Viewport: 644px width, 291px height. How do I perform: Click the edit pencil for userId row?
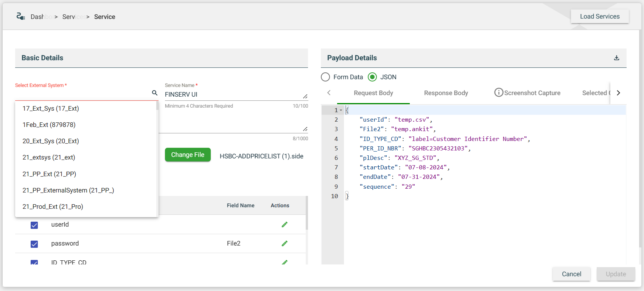(285, 225)
